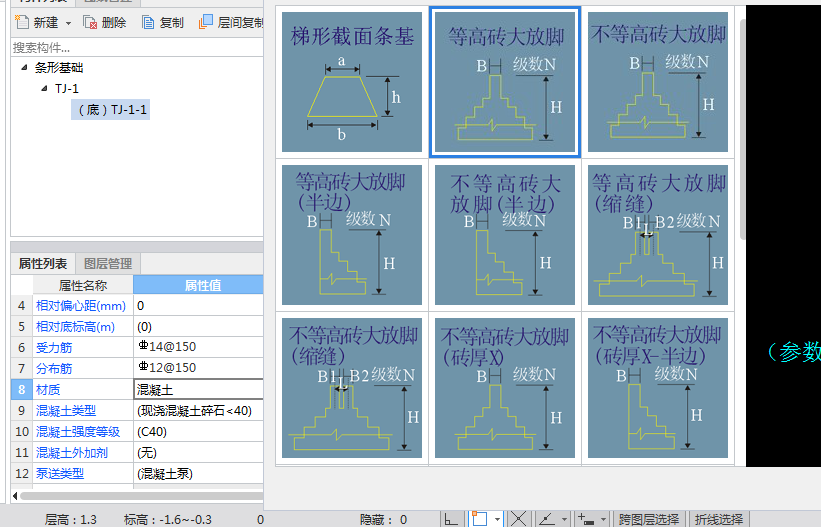Click the row number 4 cell

[21, 305]
